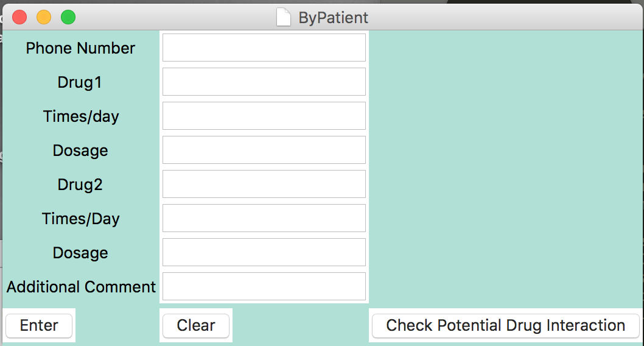Click the ByPatient window title text

coord(333,18)
